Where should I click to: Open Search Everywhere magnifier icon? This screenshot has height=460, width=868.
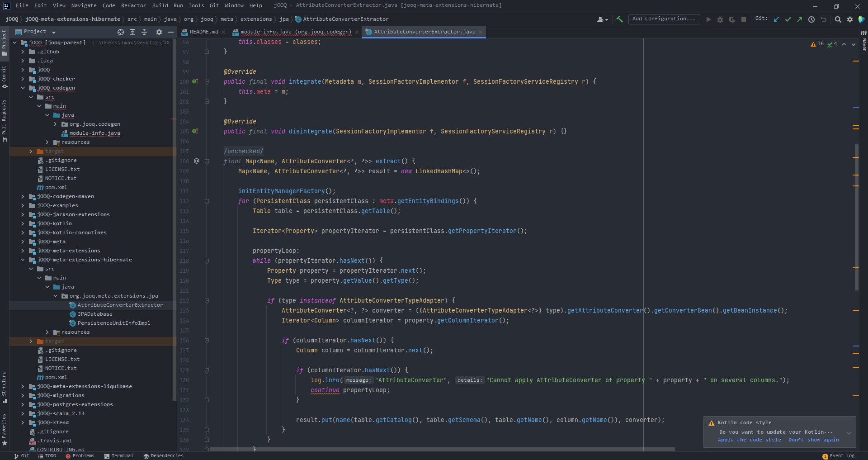tap(838, 19)
